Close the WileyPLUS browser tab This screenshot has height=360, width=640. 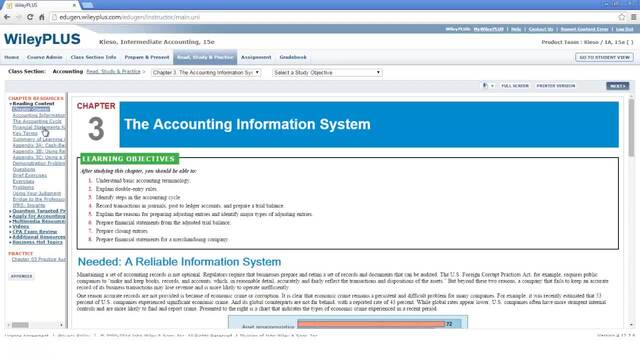(x=74, y=5)
